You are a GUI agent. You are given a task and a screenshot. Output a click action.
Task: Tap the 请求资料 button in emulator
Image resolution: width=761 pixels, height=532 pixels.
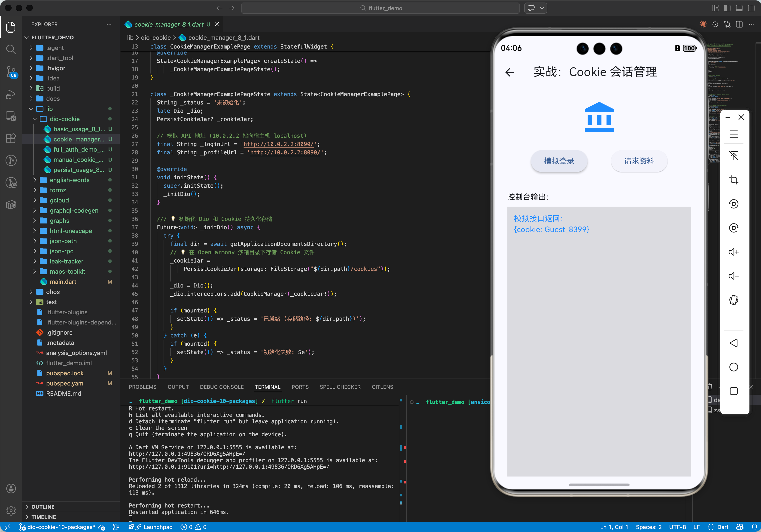(x=639, y=161)
